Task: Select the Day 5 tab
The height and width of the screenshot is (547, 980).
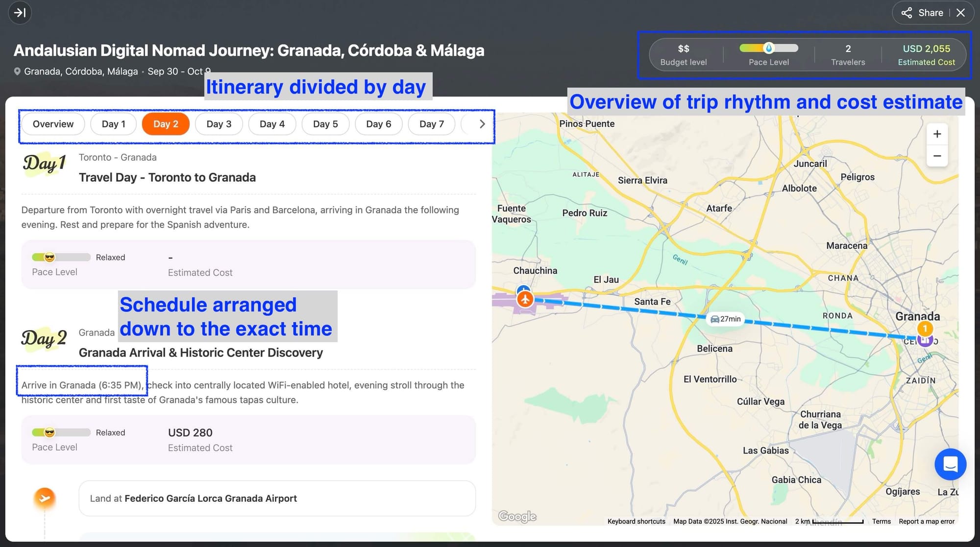Action: 325,124
